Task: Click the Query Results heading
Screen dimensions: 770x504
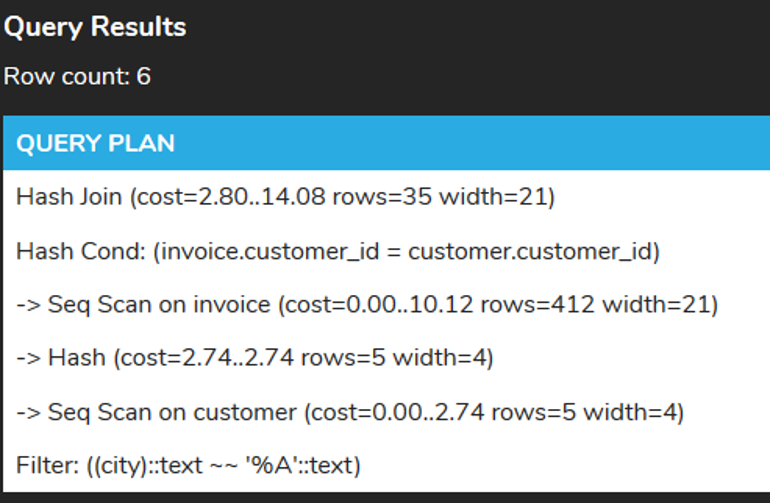Action: [x=95, y=27]
